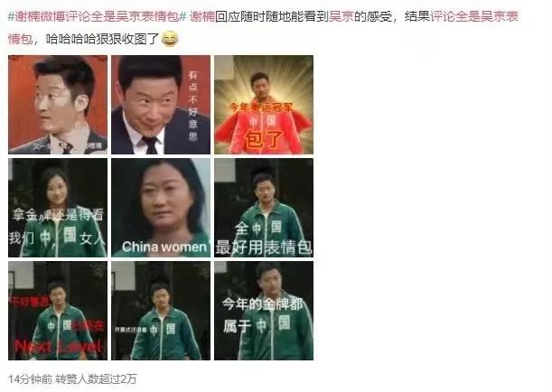This screenshot has width=552, height=392.
Task: Open the first thumbnail with red background
Action: [x=58, y=105]
